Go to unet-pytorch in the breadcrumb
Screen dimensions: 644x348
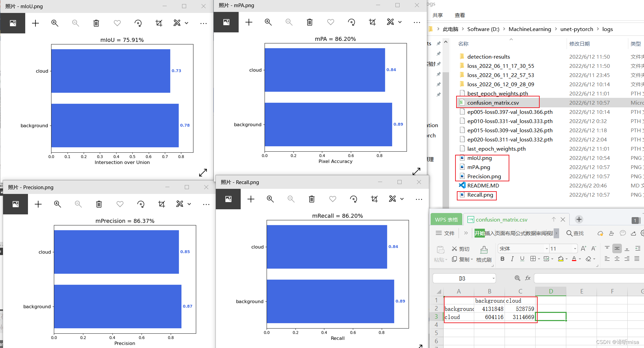click(x=576, y=29)
